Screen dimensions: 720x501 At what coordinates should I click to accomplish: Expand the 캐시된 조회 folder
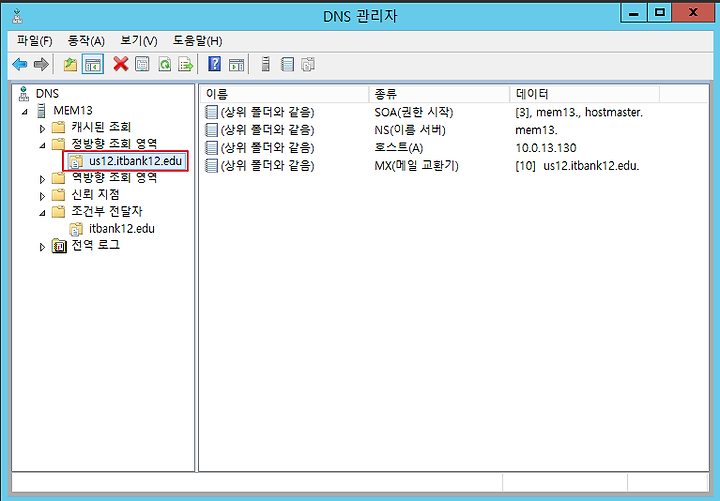[x=42, y=129]
